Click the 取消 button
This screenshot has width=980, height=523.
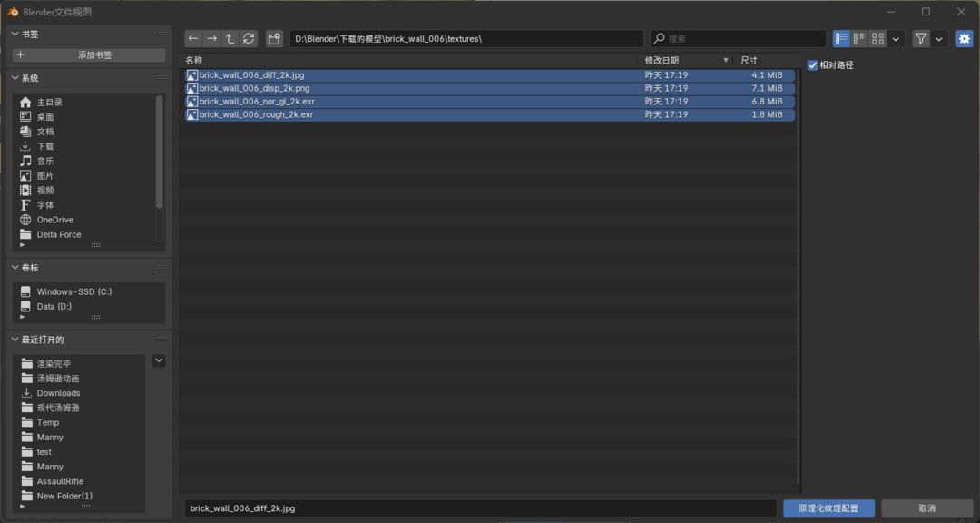pos(926,508)
